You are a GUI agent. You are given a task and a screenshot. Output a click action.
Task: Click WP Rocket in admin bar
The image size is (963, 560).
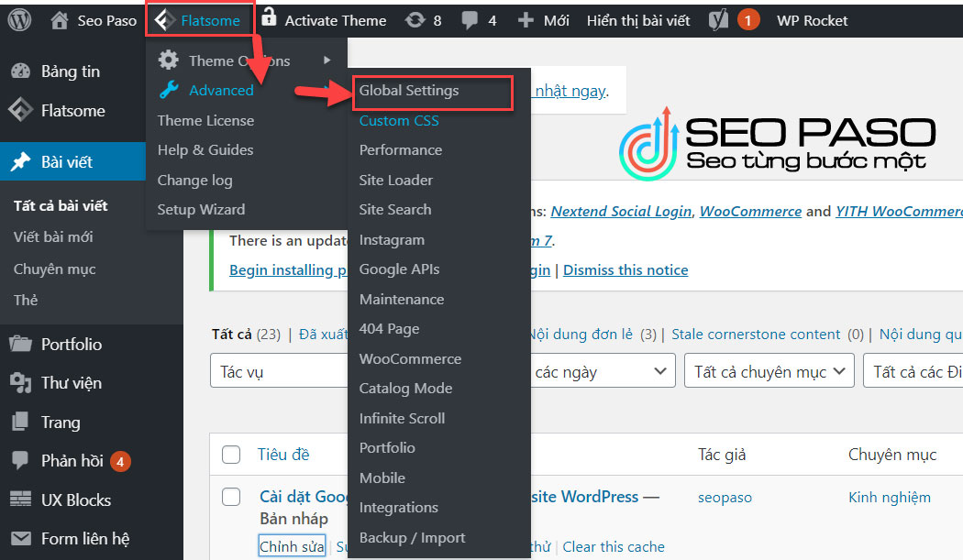point(812,20)
